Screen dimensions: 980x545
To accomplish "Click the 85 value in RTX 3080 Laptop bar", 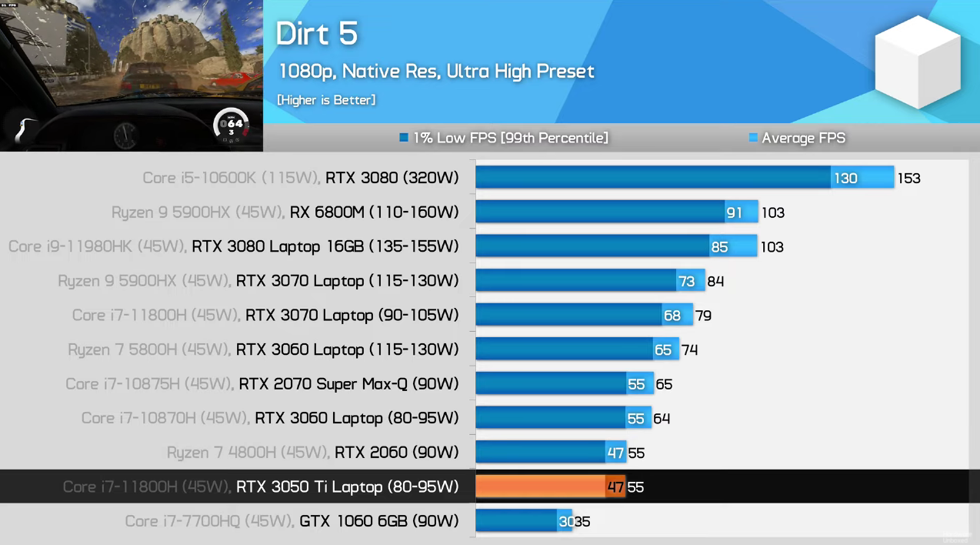I will [720, 247].
